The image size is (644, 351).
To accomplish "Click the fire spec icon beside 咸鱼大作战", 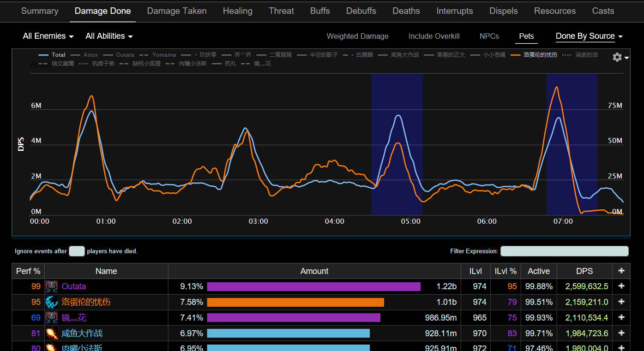I will coord(51,333).
